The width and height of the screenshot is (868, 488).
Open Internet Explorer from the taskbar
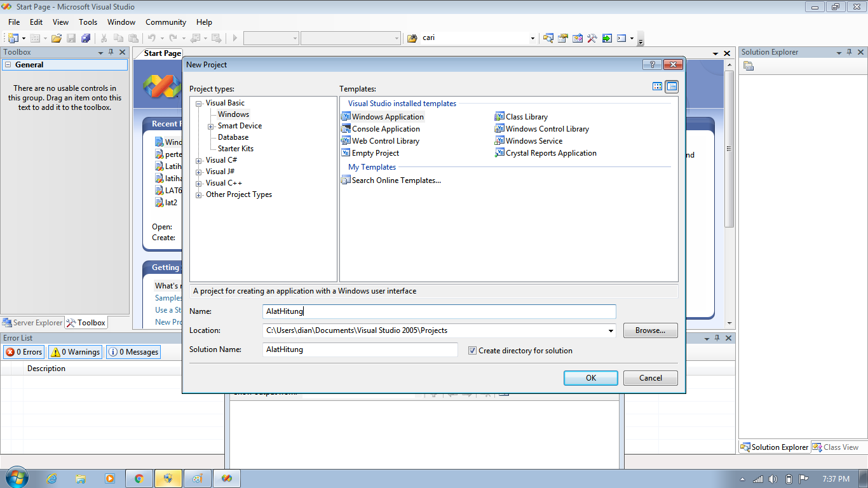coord(51,478)
